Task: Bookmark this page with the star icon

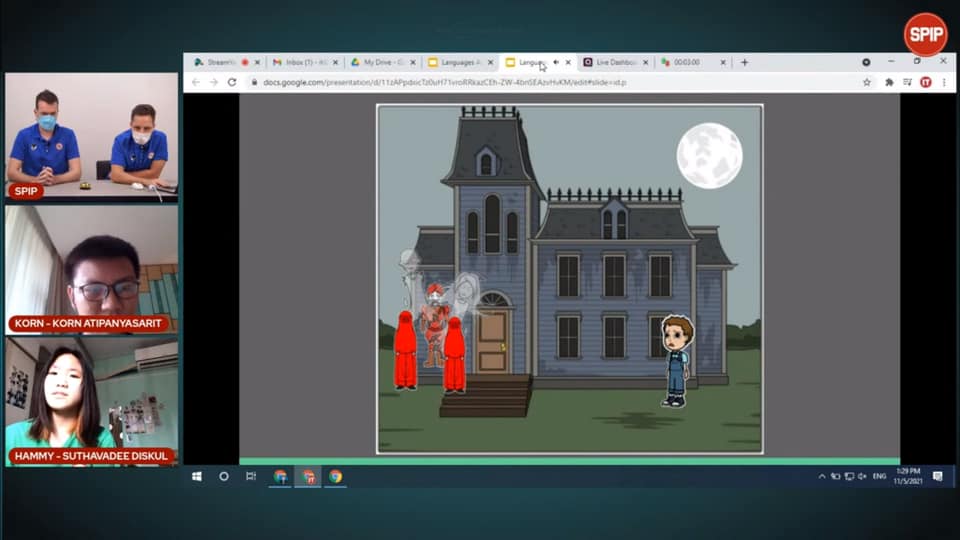Action: (x=867, y=82)
